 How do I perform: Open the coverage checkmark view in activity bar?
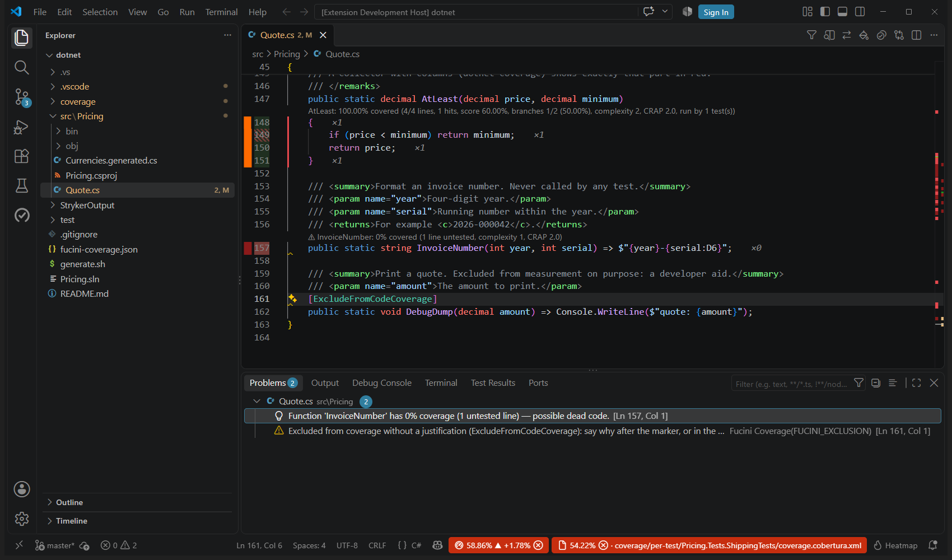pyautogui.click(x=21, y=215)
